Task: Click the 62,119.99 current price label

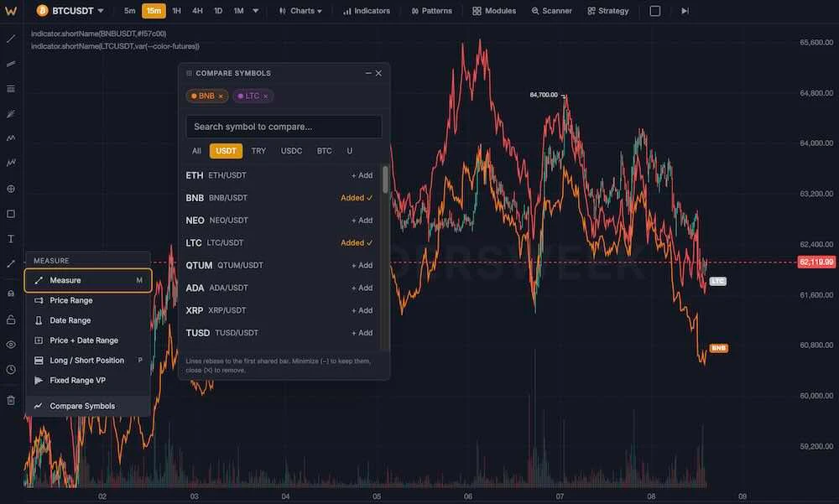Action: [x=816, y=262]
